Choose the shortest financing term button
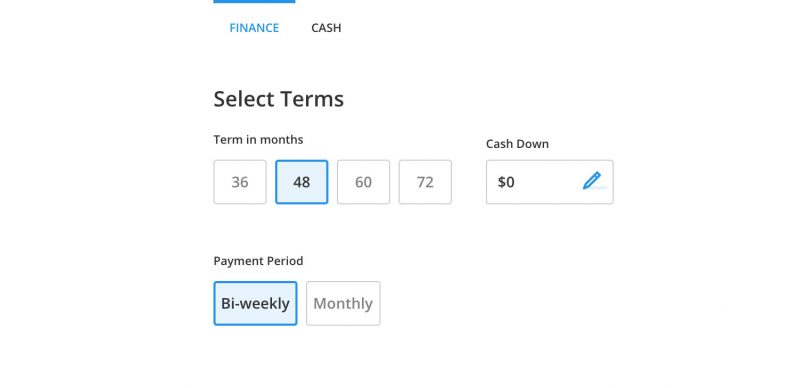The width and height of the screenshot is (800, 388). click(240, 182)
